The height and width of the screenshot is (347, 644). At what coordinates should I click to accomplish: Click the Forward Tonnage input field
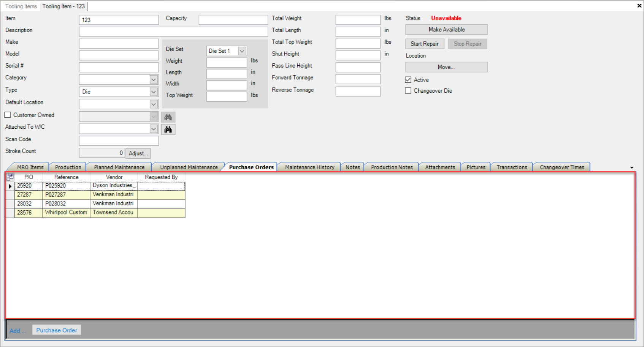pyautogui.click(x=358, y=79)
